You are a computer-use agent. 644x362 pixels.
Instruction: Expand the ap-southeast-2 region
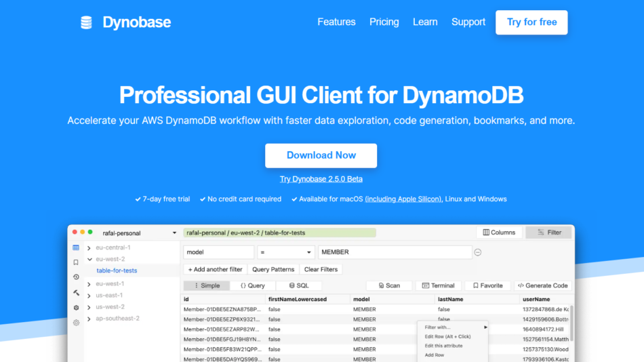pos(89,319)
